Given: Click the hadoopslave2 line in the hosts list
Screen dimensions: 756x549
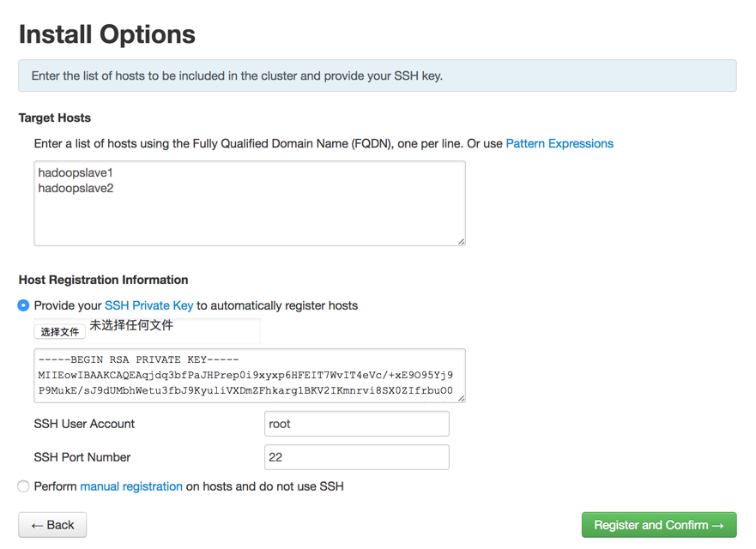Looking at the screenshot, I should pos(76,188).
